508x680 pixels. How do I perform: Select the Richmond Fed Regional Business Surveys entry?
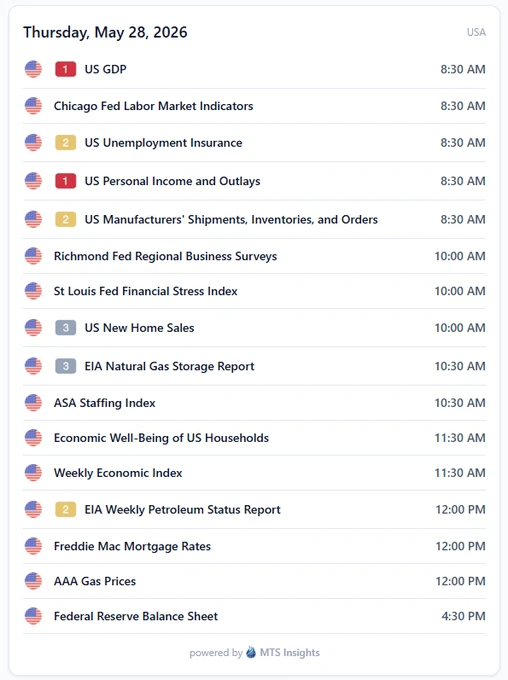click(x=165, y=256)
